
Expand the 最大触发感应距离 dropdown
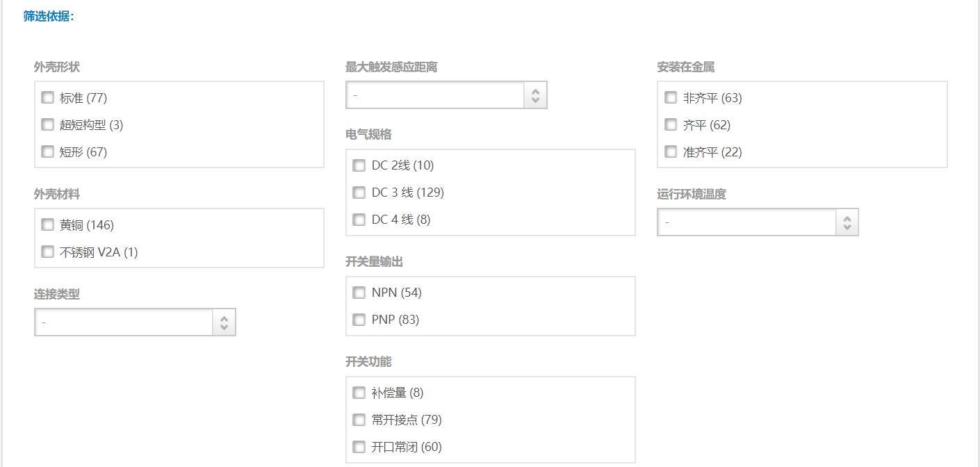tap(446, 95)
